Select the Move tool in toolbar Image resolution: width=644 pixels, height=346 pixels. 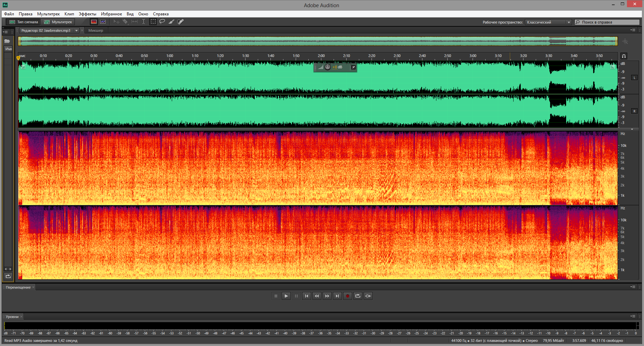click(116, 22)
